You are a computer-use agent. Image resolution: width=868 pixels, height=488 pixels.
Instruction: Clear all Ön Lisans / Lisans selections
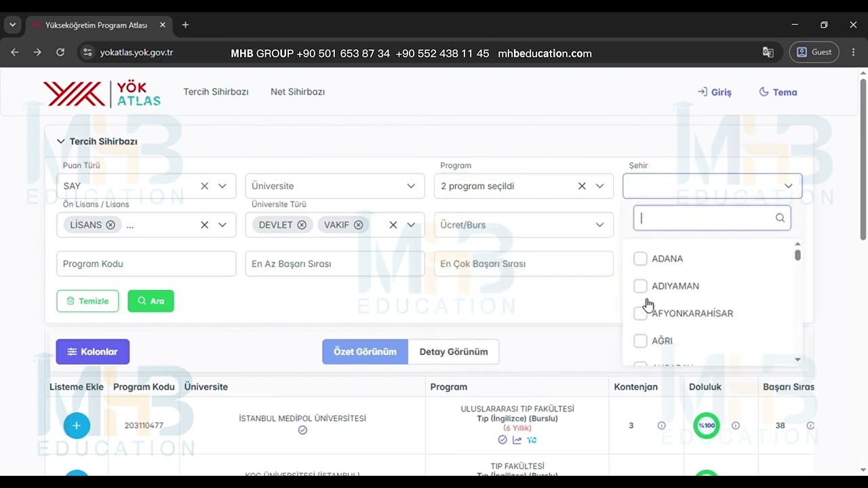(x=204, y=225)
